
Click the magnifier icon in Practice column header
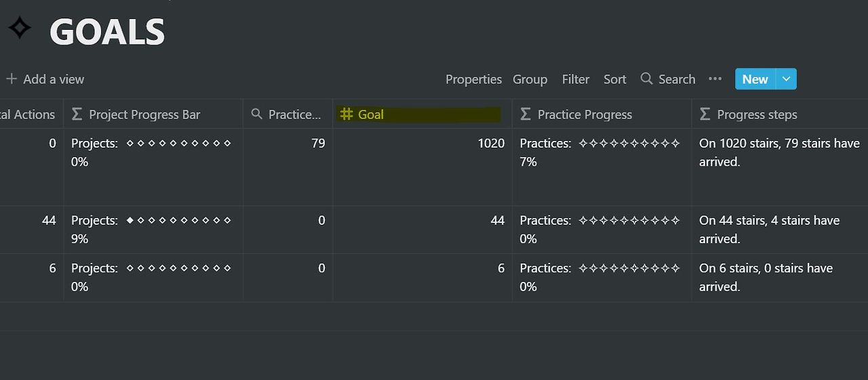pyautogui.click(x=256, y=114)
